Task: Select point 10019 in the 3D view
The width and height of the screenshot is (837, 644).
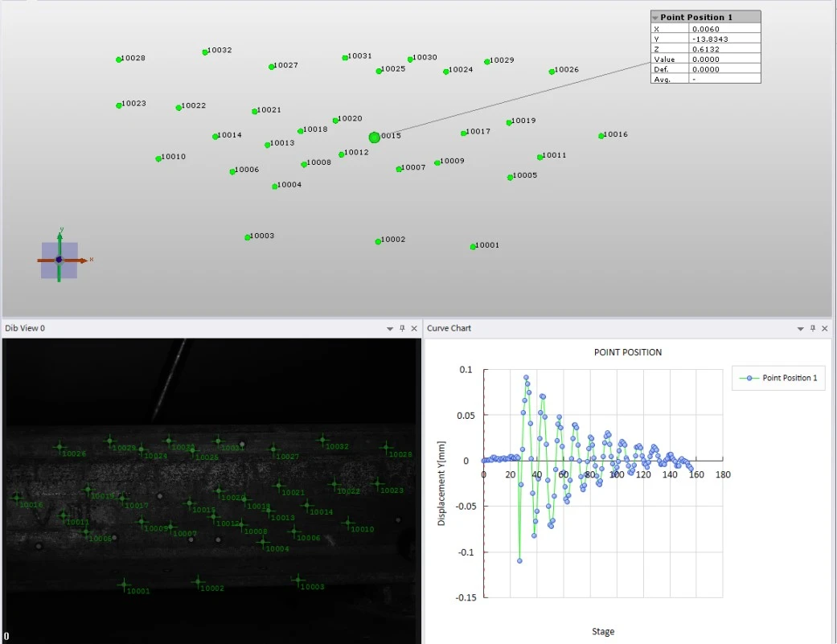Action: [509, 123]
